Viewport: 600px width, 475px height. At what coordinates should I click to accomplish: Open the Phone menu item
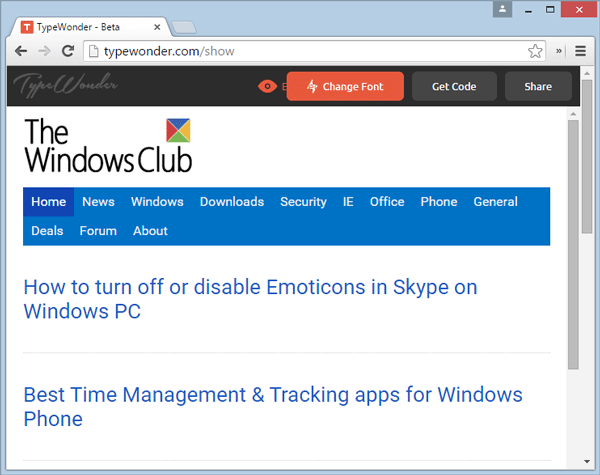[x=439, y=202]
